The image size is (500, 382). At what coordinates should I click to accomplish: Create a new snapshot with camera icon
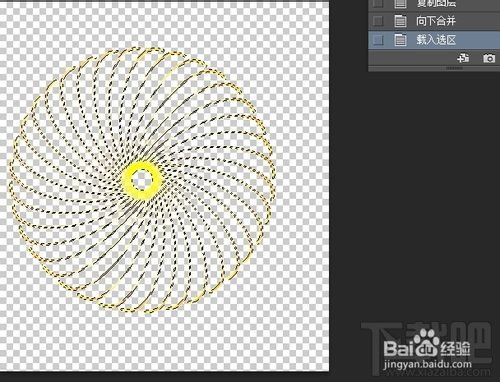489,58
